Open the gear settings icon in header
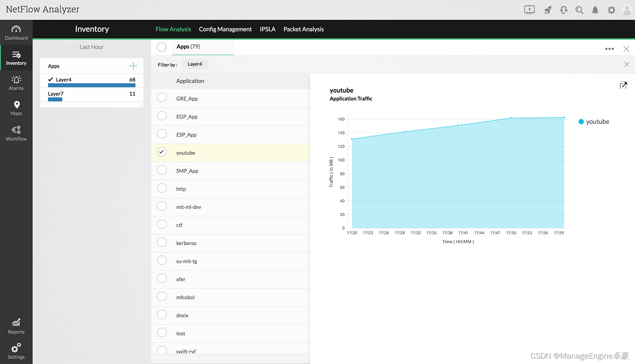This screenshot has height=364, width=635. point(611,10)
